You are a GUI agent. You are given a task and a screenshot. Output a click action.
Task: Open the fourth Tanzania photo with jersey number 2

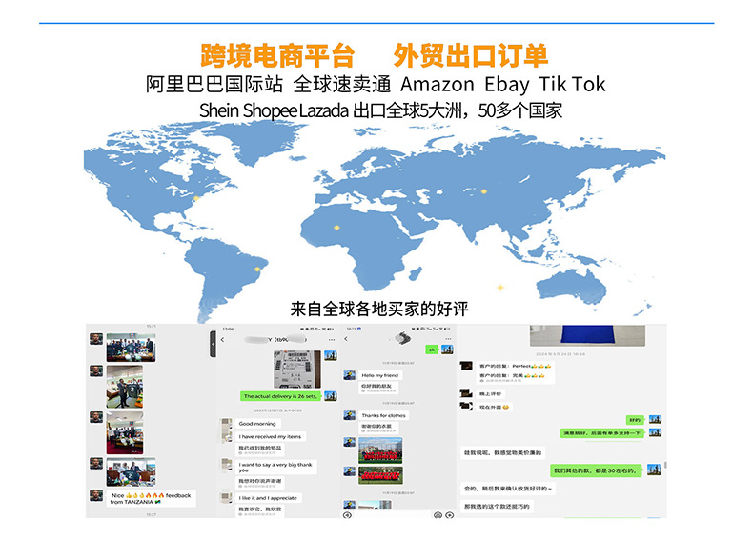(x=132, y=472)
